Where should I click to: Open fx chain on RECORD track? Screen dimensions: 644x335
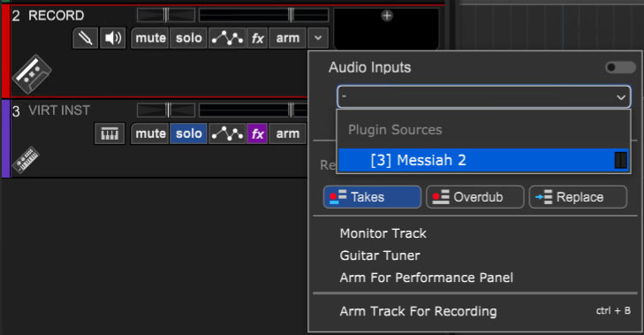pyautogui.click(x=258, y=38)
